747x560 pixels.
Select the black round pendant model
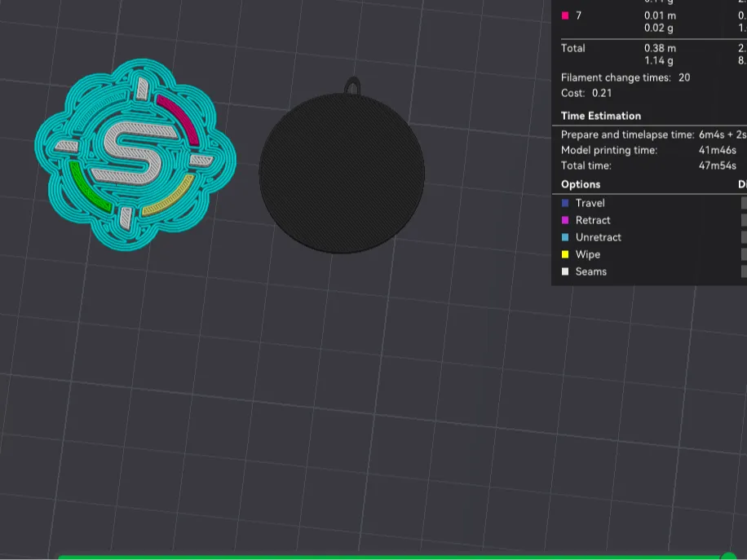point(342,174)
